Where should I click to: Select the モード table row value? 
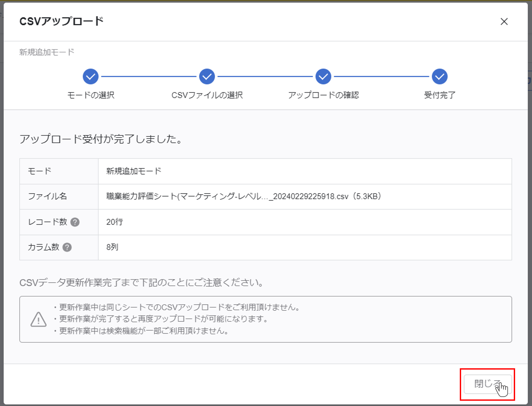click(133, 171)
